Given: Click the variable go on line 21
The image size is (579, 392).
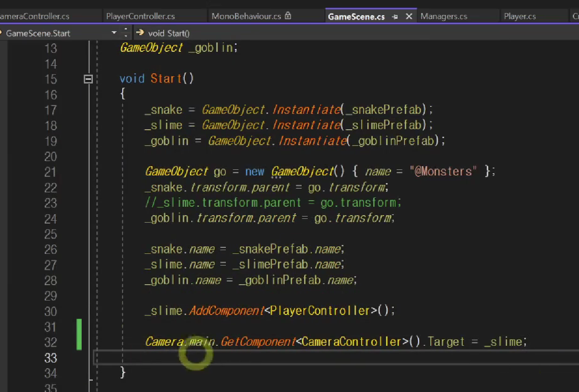Looking at the screenshot, I should (220, 172).
